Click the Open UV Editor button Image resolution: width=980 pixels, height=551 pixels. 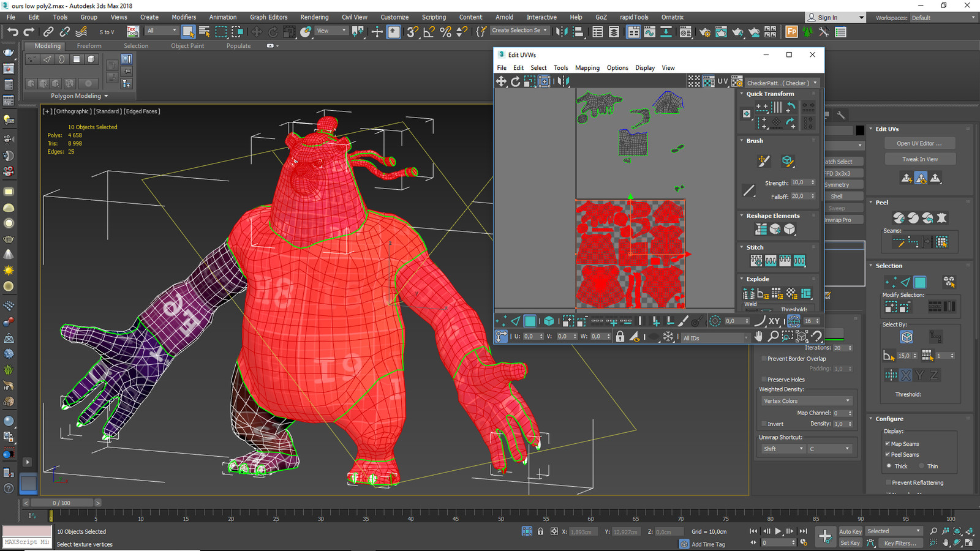[919, 143]
